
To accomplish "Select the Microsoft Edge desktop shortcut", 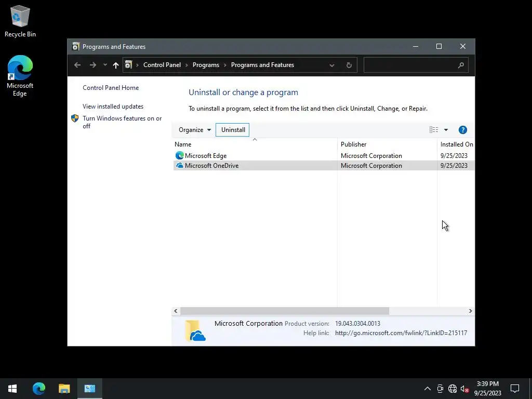I will (x=20, y=76).
